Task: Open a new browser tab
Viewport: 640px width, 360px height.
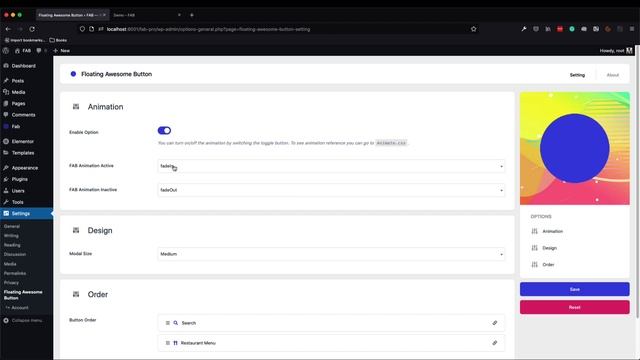Action: point(191,15)
